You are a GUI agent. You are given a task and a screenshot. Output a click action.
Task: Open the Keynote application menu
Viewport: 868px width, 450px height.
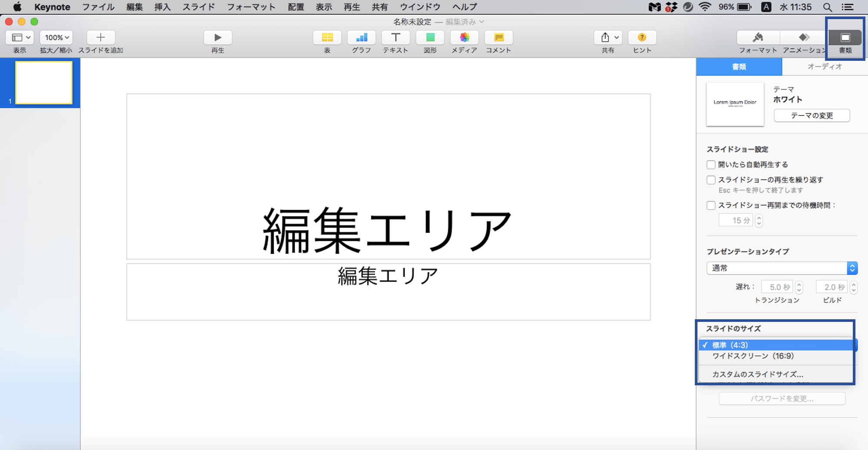52,7
